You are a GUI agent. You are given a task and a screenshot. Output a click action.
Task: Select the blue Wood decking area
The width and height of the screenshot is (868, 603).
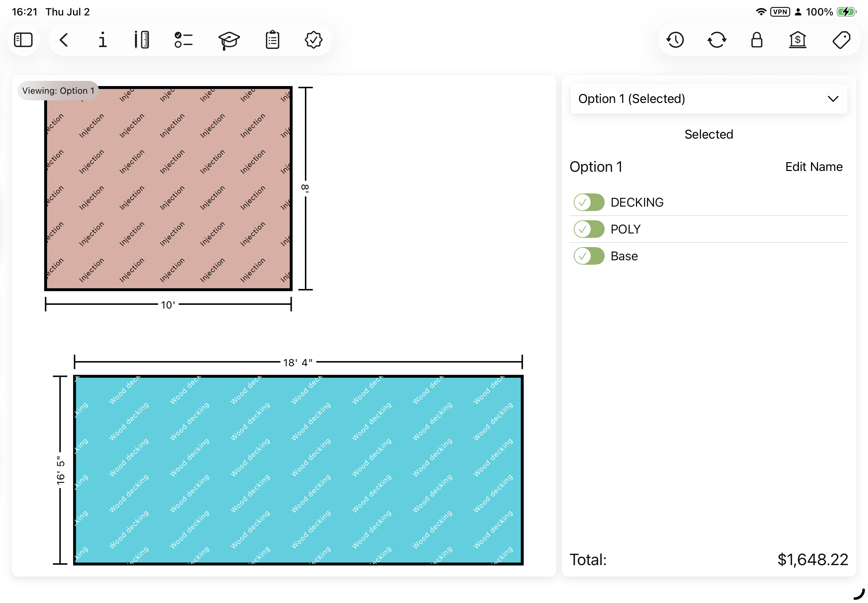pyautogui.click(x=298, y=470)
